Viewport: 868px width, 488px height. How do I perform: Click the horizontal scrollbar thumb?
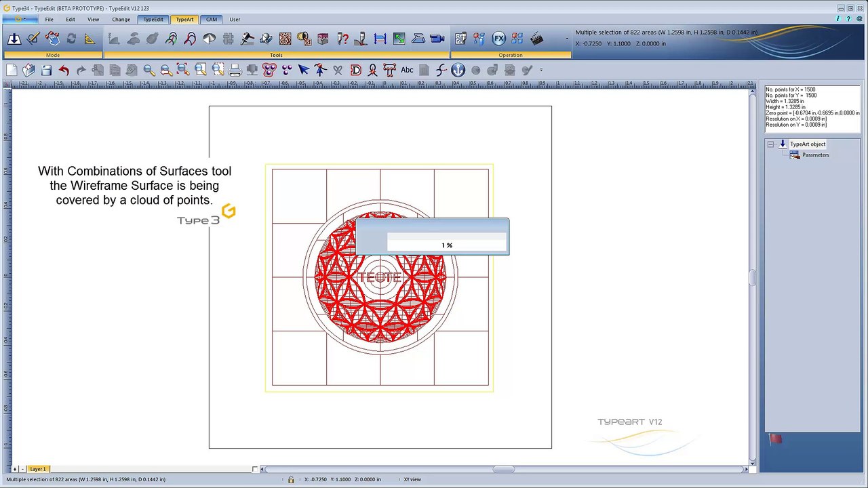[x=504, y=469]
